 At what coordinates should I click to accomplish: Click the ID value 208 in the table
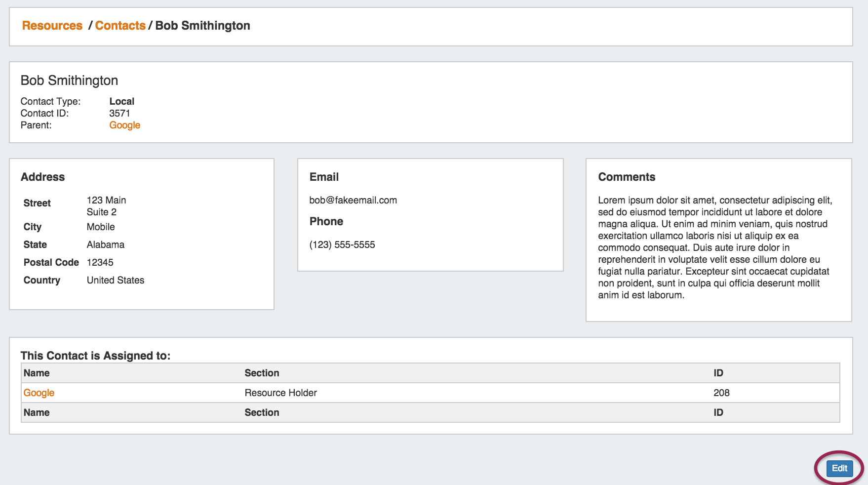click(x=721, y=393)
